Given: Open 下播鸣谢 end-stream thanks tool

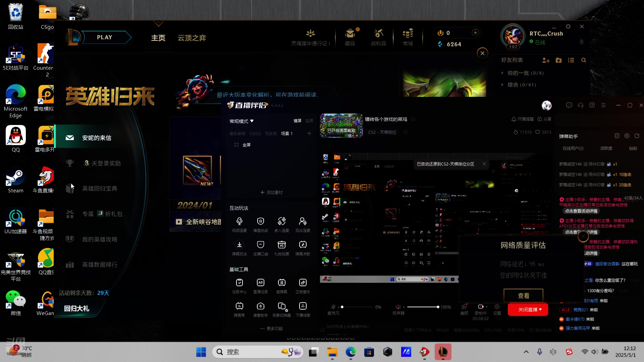Looking at the screenshot, I should (303, 309).
